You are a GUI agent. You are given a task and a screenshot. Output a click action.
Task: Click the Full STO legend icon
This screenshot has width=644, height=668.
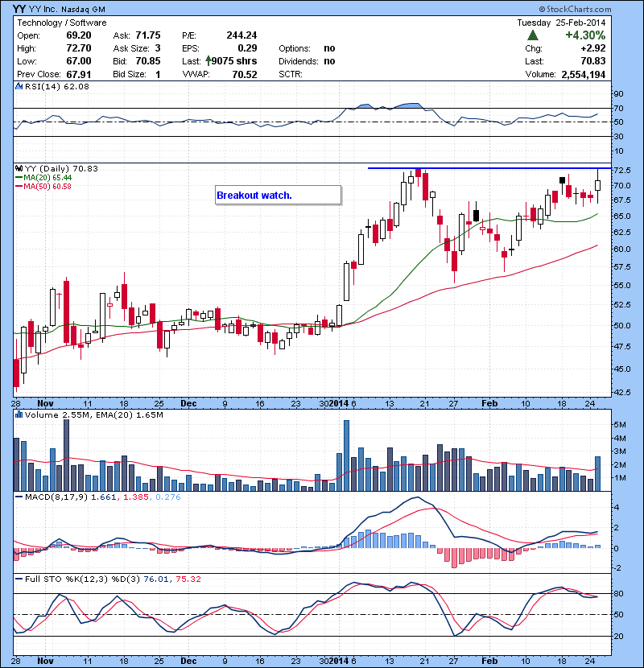(x=19, y=579)
